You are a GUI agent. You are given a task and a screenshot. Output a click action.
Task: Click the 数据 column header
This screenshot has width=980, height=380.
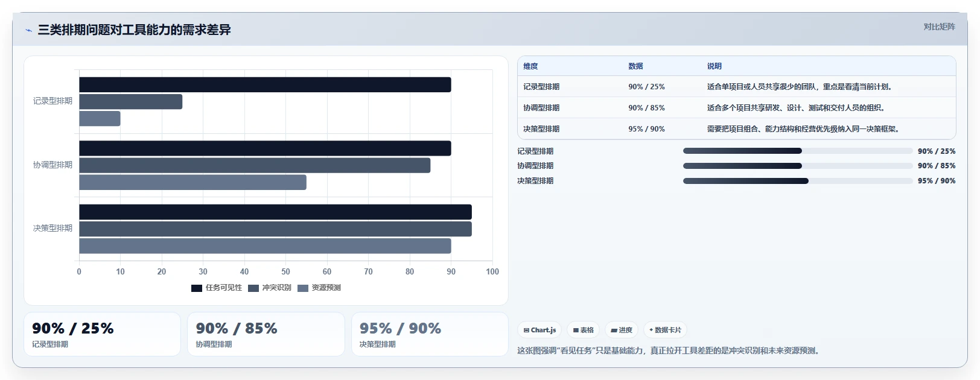pos(635,66)
